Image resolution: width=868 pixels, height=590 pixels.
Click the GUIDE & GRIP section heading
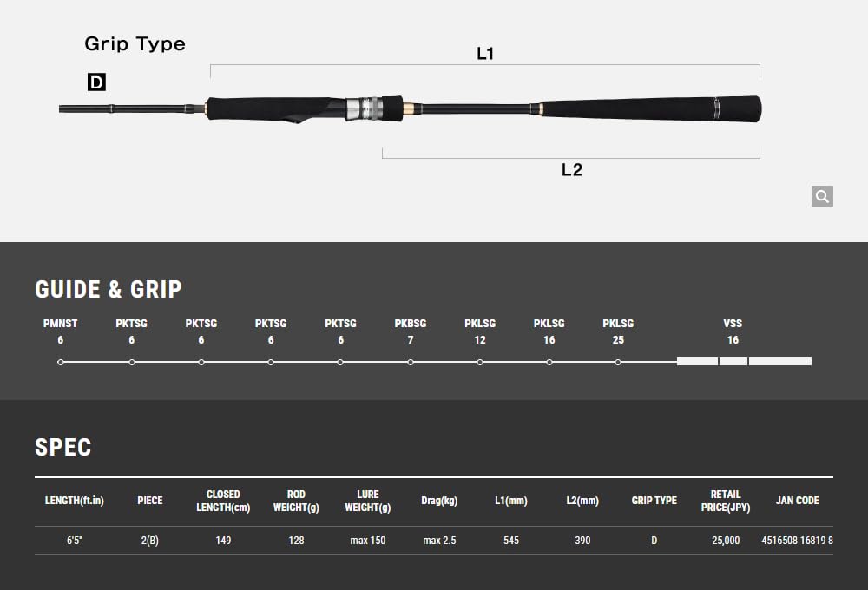(108, 289)
